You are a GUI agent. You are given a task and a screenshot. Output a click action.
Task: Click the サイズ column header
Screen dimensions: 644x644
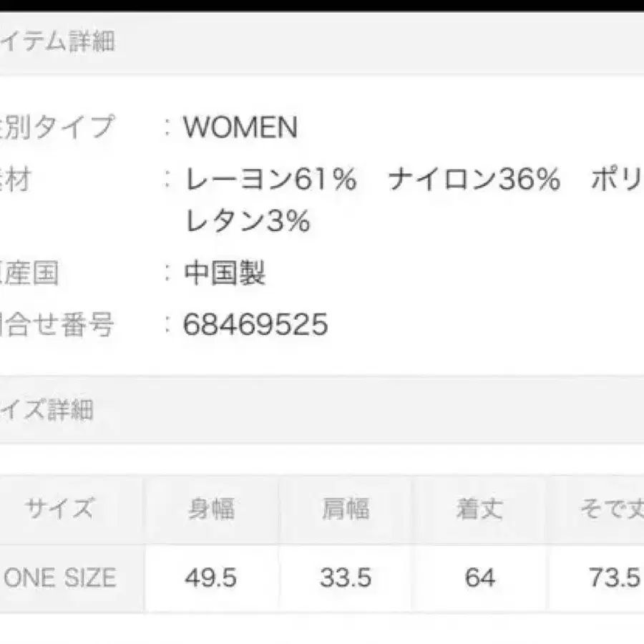click(59, 509)
